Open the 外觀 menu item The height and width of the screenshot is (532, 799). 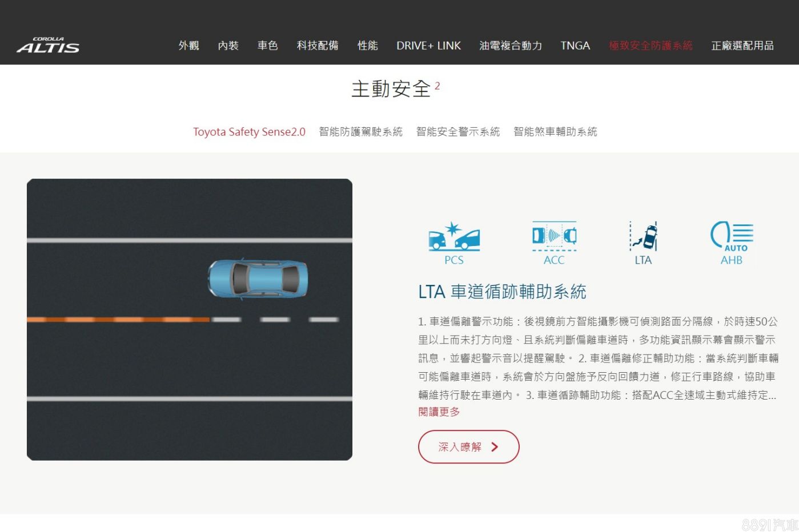click(x=188, y=46)
